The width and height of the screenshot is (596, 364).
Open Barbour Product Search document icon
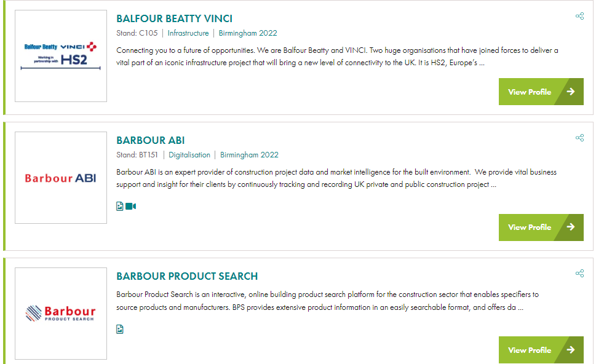click(x=120, y=329)
